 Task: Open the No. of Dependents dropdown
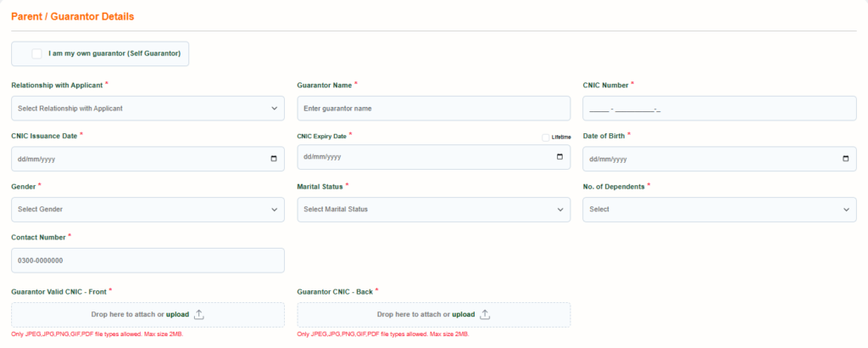click(x=719, y=210)
